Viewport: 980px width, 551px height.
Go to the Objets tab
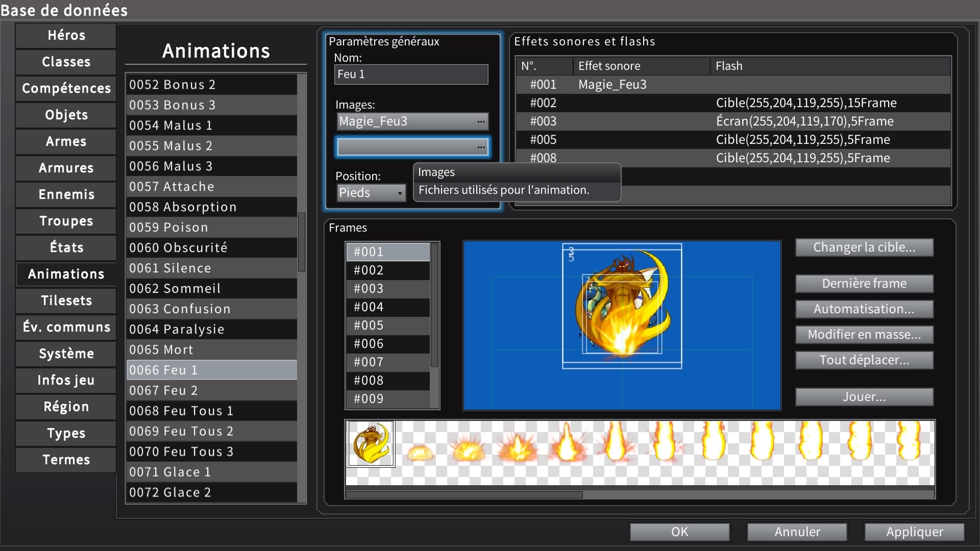[66, 115]
